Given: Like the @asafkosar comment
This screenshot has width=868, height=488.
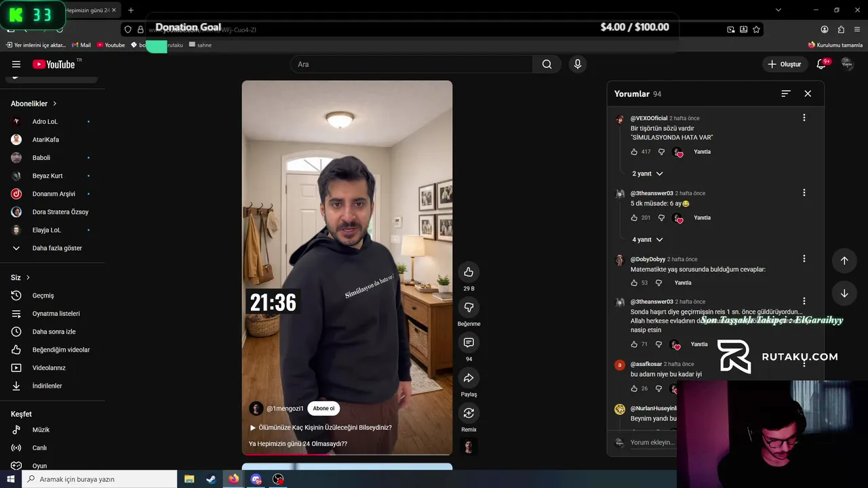Looking at the screenshot, I should pyautogui.click(x=634, y=388).
